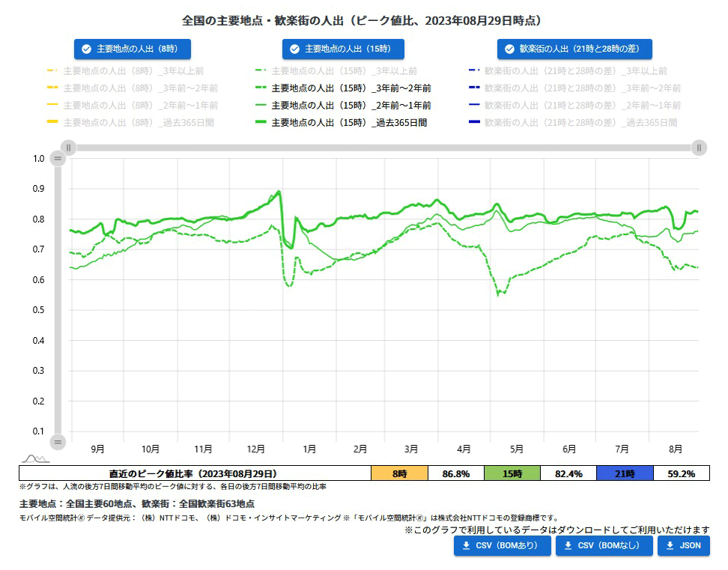The height and width of the screenshot is (570, 728).
Task: Click top handle of vertical range slider
Action: [58, 158]
